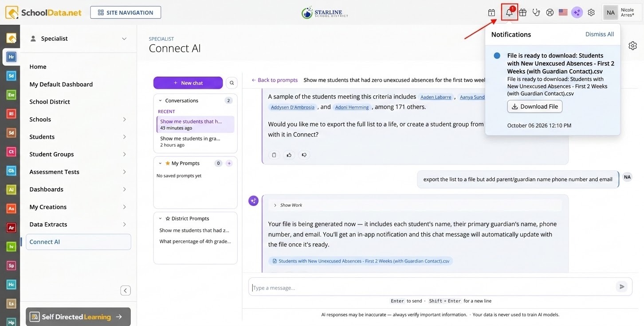The image size is (644, 326).
Task: Click the Gb app icon in left rail
Action: (x=12, y=171)
